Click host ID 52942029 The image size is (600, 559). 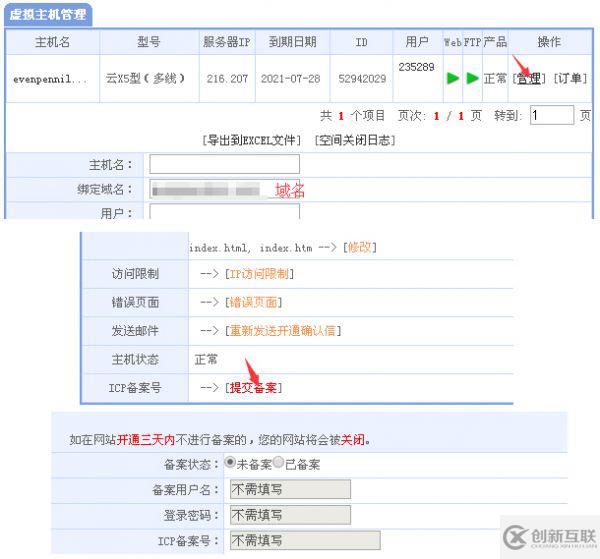(362, 79)
